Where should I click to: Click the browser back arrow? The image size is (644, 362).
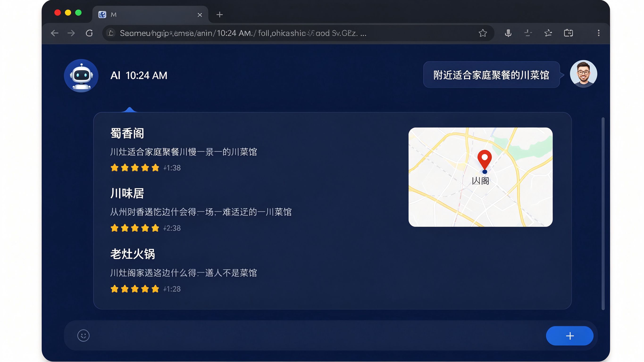(54, 33)
